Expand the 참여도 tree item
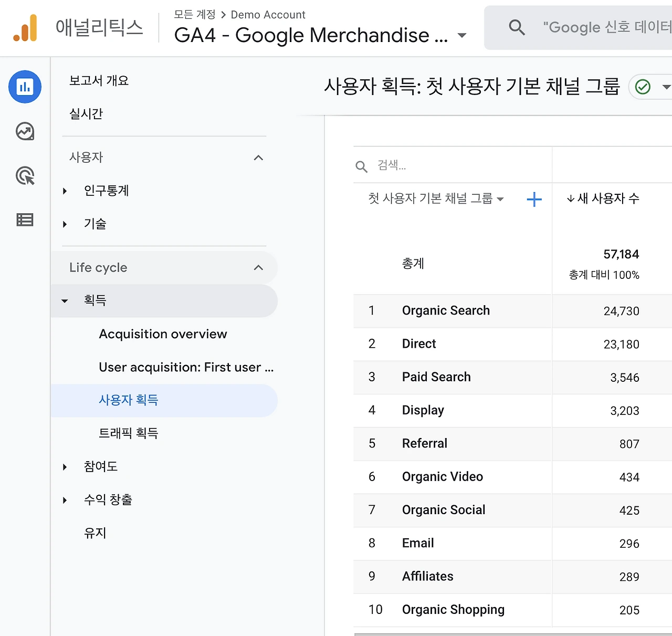 [65, 467]
